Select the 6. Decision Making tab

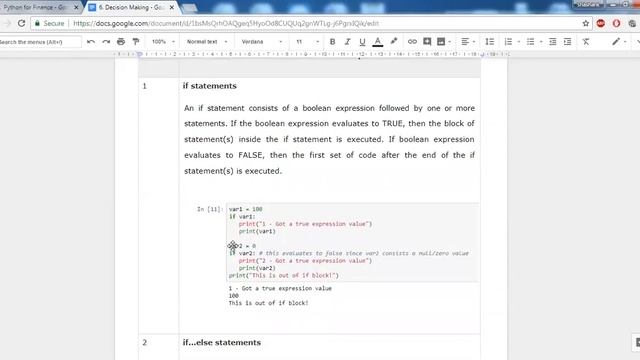(x=131, y=7)
